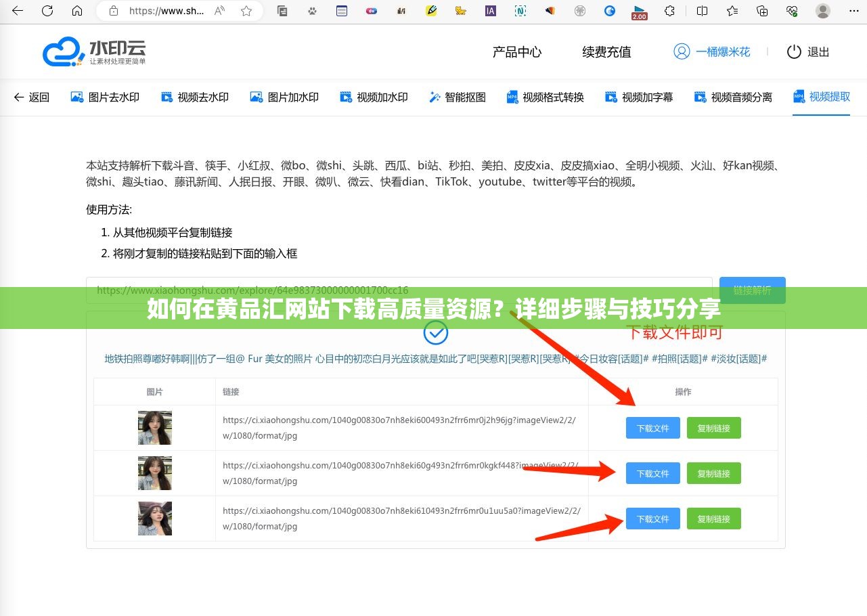Click 复制链接 for the 0u1uu5a0 image
The height and width of the screenshot is (616, 867).
(713, 519)
